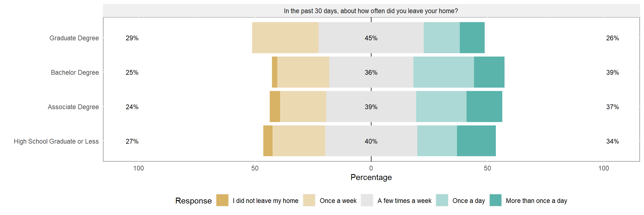Click the 'Once a day' legend swatch

[442, 200]
